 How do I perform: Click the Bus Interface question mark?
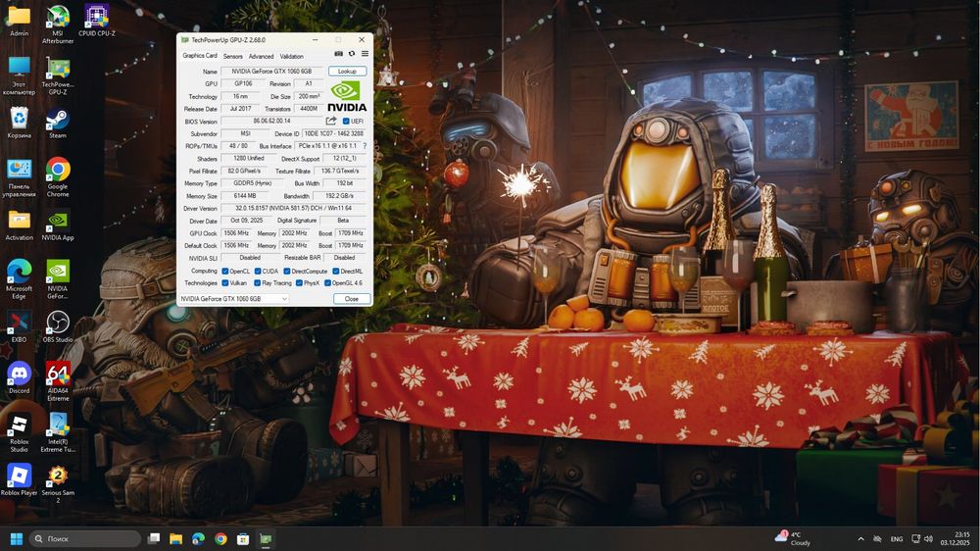tap(365, 146)
